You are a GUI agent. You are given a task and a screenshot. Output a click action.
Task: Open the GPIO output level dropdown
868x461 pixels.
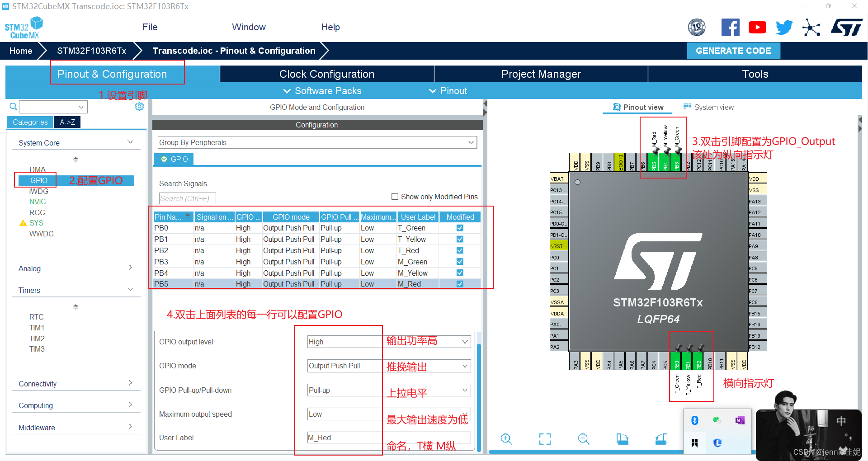[x=389, y=342]
